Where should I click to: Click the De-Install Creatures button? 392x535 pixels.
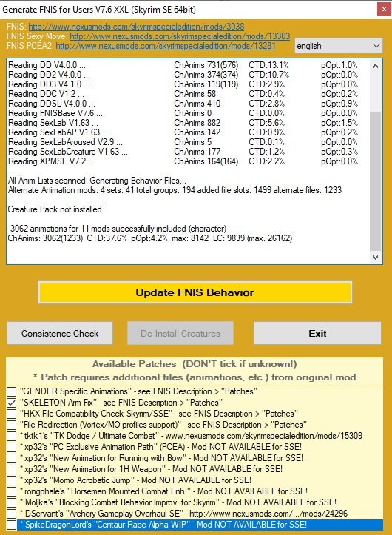pos(180,333)
